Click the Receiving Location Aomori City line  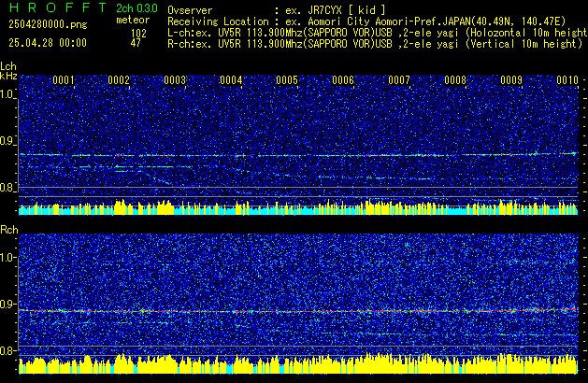(x=366, y=21)
